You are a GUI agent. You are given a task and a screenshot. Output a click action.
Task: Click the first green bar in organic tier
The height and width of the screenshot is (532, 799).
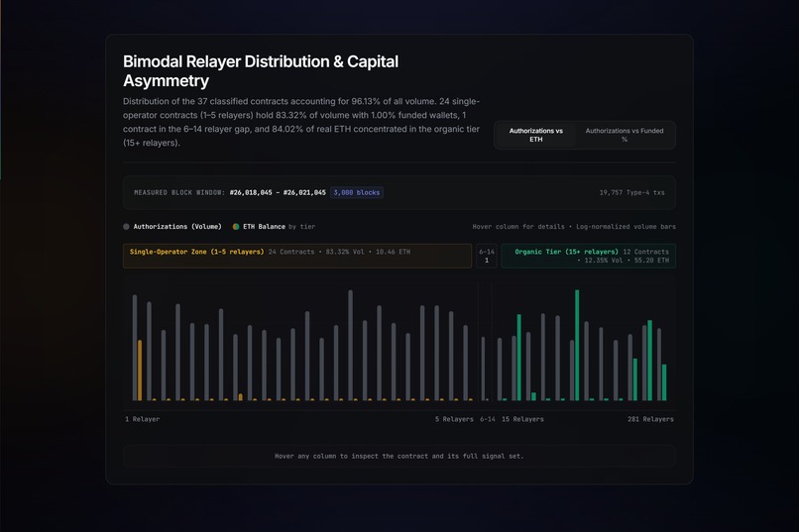pos(519,358)
